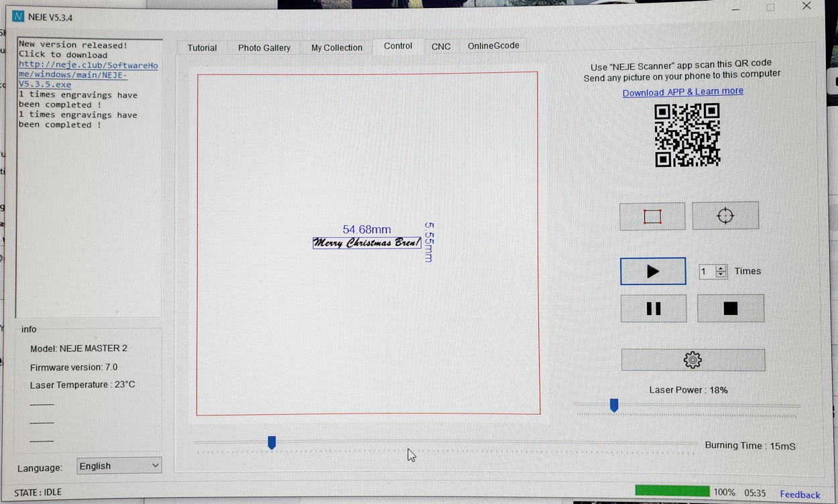Open the OnlineGcode tab
The image size is (838, 504).
tap(493, 46)
